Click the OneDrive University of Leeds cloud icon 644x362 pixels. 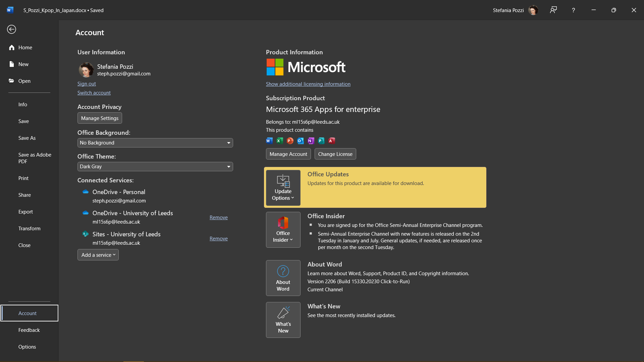pyautogui.click(x=86, y=213)
